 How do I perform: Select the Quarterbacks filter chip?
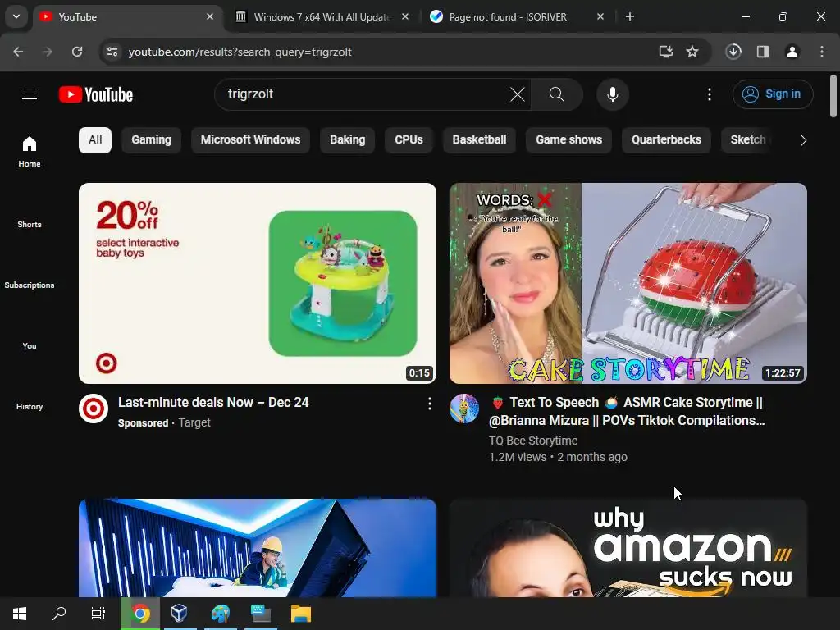pyautogui.click(x=666, y=139)
